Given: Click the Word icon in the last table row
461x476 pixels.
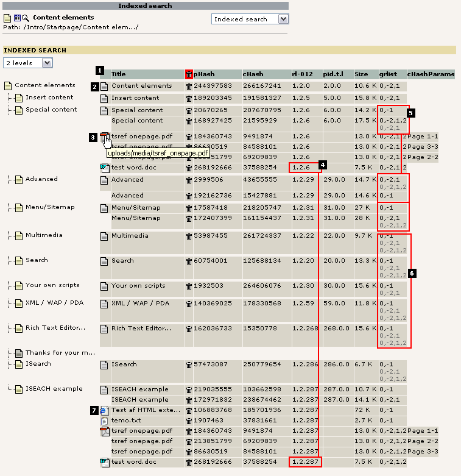Looking at the screenshot, I should 104,462.
